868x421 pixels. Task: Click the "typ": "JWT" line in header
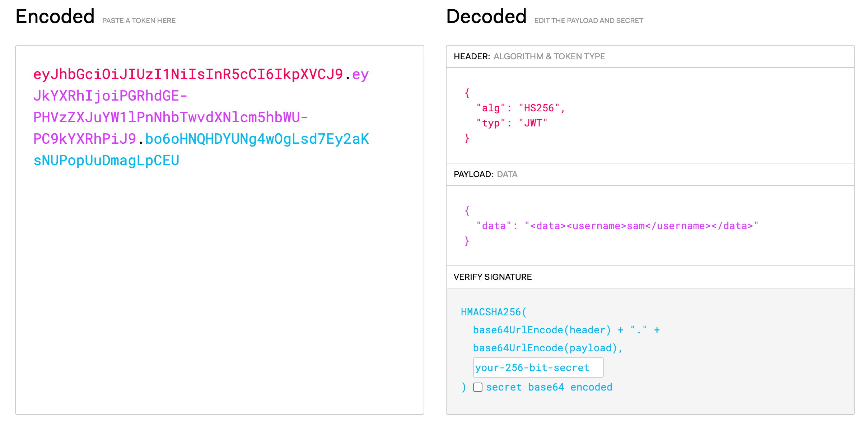pyautogui.click(x=512, y=123)
